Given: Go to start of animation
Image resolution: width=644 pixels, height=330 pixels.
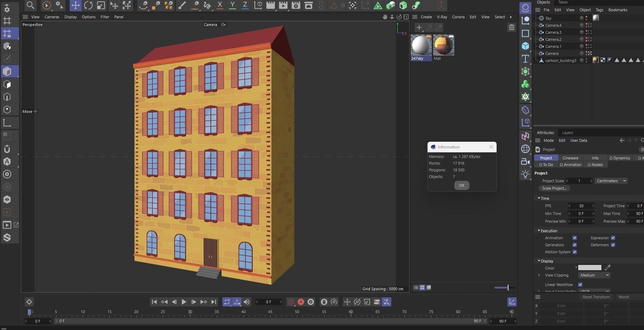Looking at the screenshot, I should click(154, 302).
